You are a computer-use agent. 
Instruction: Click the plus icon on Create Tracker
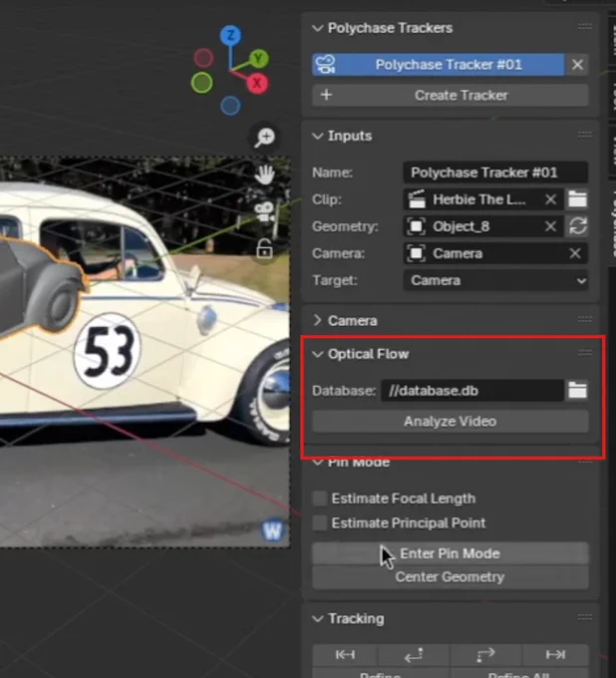(326, 95)
